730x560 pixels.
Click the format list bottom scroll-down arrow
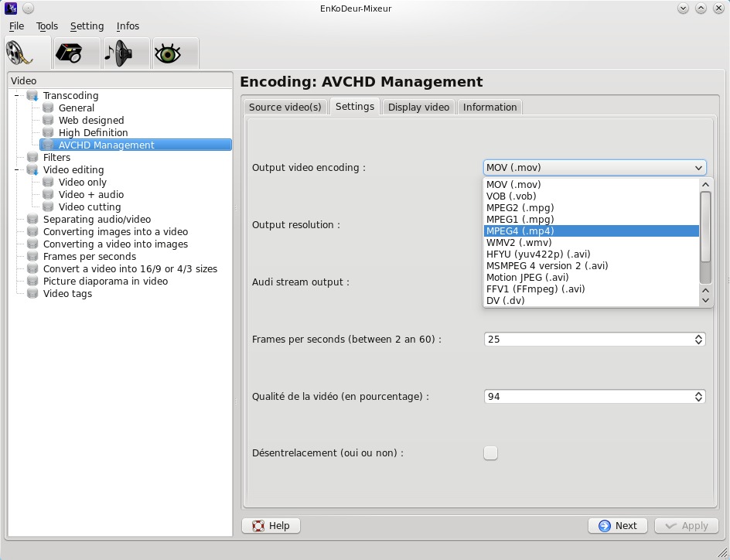pyautogui.click(x=706, y=300)
